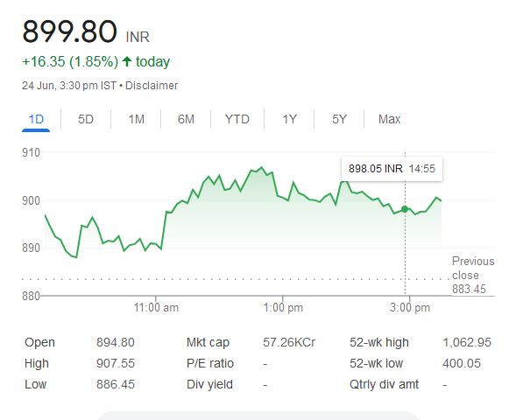Switch to the 1D chart tab
This screenshot has height=420, width=530.
pyautogui.click(x=37, y=119)
